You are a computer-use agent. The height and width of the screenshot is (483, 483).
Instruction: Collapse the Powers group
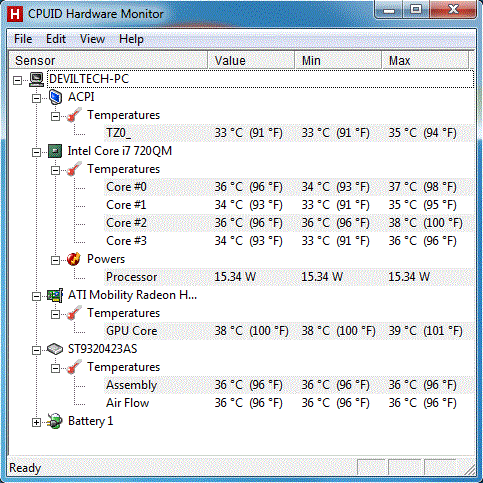55,260
